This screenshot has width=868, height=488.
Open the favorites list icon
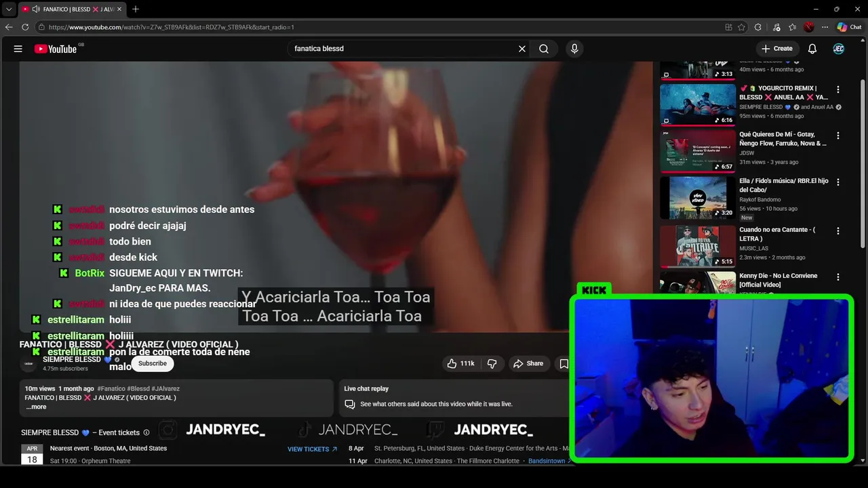point(793,27)
